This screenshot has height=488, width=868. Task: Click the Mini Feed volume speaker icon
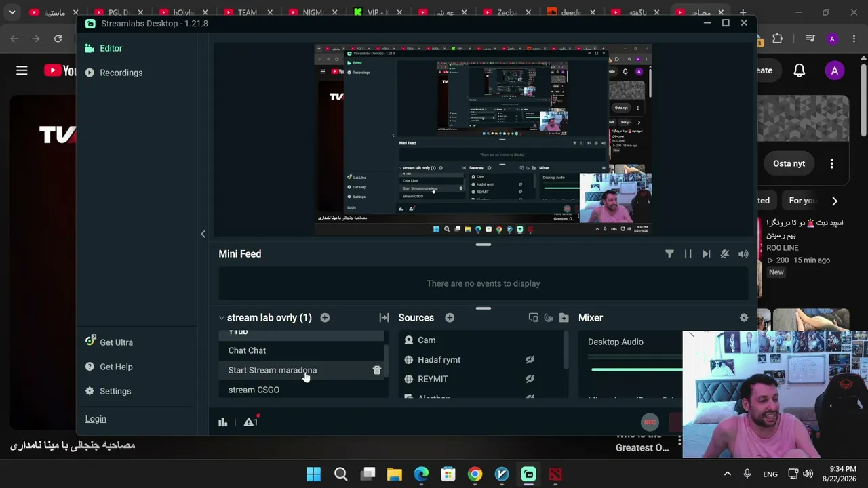pos(743,253)
